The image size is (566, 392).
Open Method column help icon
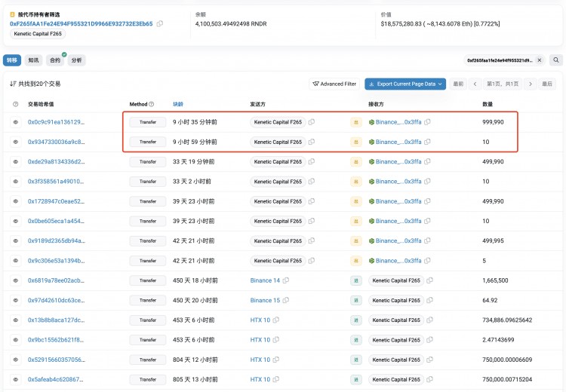pos(151,104)
